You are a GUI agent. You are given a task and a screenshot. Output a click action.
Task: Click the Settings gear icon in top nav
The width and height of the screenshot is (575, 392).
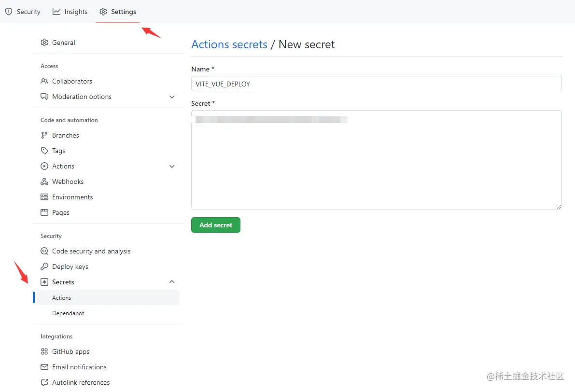[x=103, y=12]
